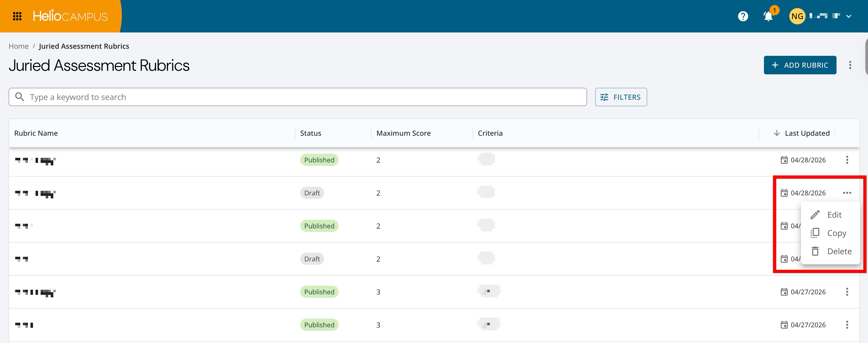This screenshot has height=343, width=868.
Task: Click the page title Juried Assessment Rubrics
Action: [x=99, y=65]
